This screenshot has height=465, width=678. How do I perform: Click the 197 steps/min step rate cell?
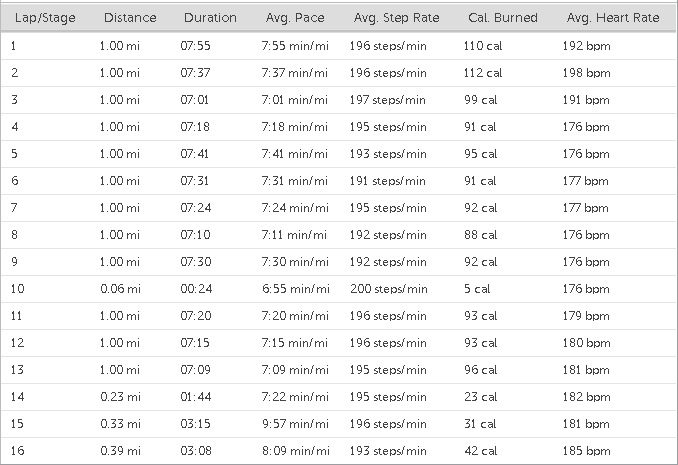(x=388, y=100)
